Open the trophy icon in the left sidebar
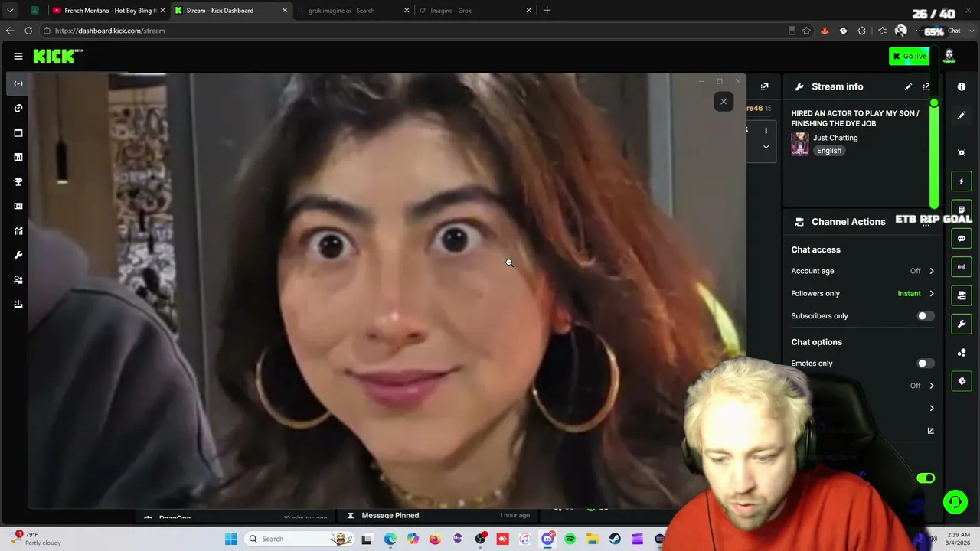The image size is (980, 551). [x=18, y=181]
